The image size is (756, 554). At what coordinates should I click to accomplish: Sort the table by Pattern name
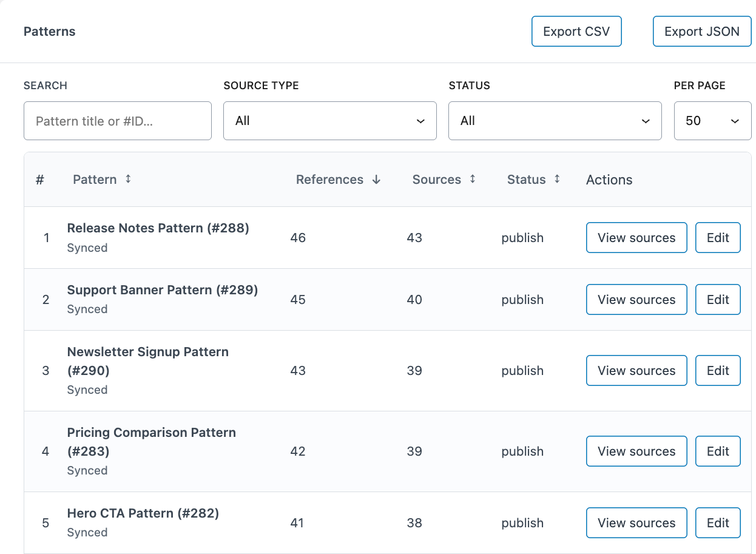click(x=102, y=179)
